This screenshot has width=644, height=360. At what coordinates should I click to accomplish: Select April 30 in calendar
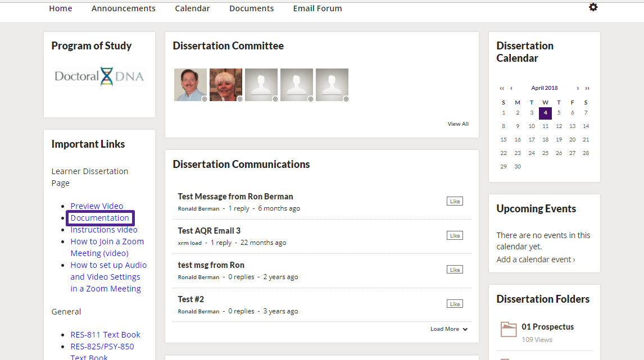click(x=518, y=167)
